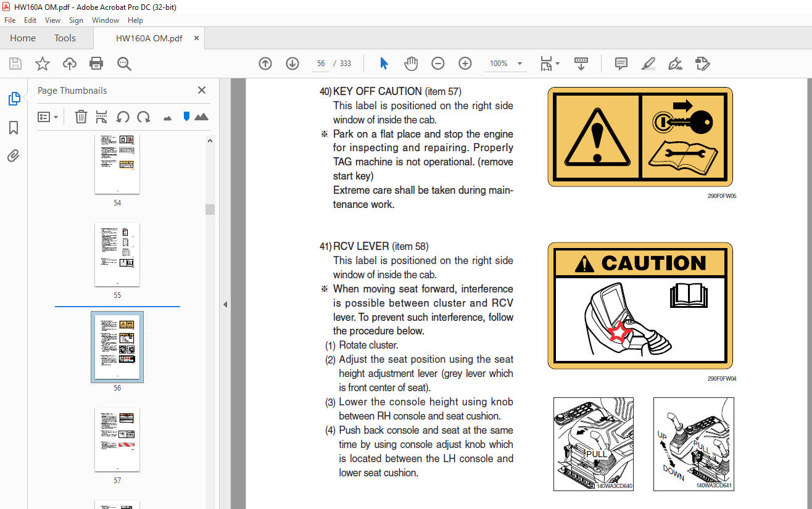The image size is (812, 509).
Task: Toggle the Page Thumbnails sidebar panel icon
Action: coord(14,99)
